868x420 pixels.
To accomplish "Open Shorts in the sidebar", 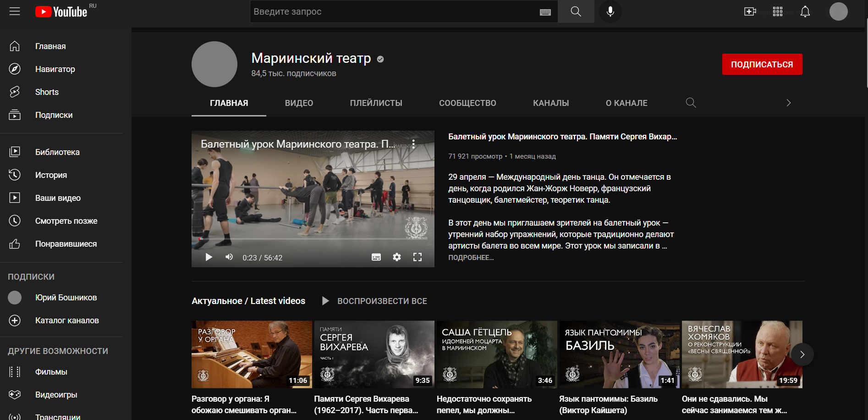I will [x=61, y=92].
